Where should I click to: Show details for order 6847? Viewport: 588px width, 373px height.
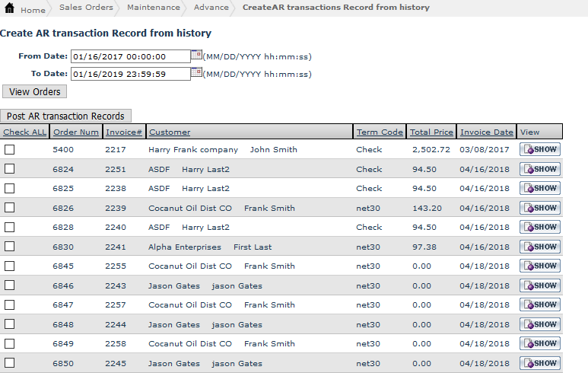pyautogui.click(x=540, y=305)
